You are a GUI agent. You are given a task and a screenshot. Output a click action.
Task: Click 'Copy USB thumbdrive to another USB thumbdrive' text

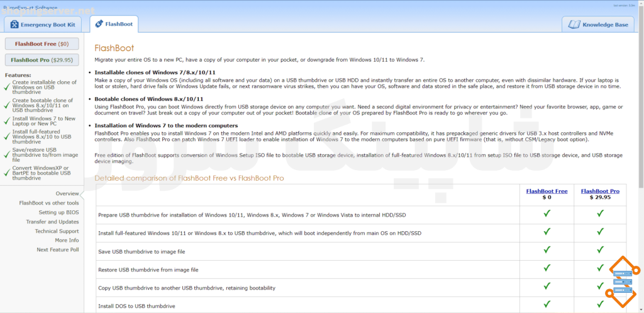point(187,288)
